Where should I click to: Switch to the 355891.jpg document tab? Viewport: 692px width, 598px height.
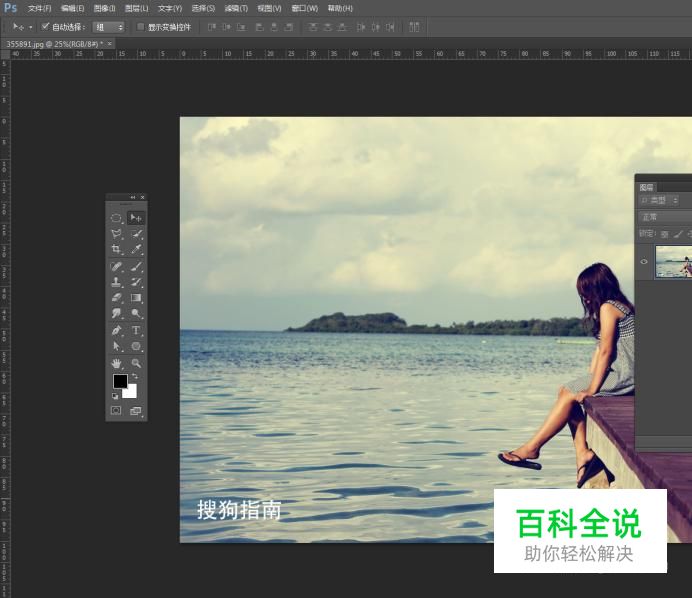[52, 44]
